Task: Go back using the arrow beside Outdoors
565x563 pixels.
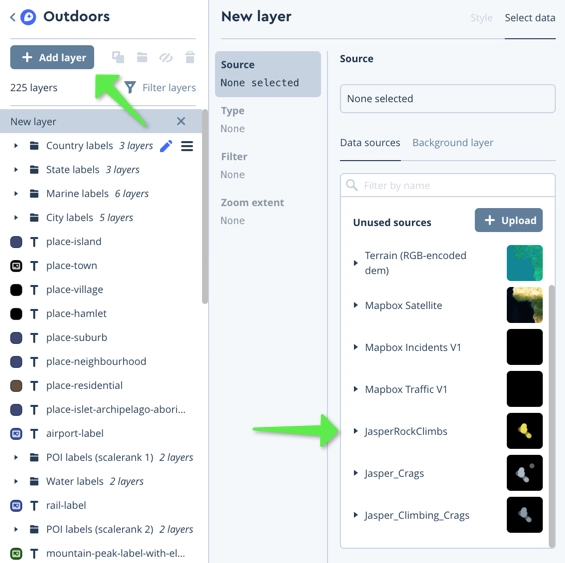Action: pos(13,17)
